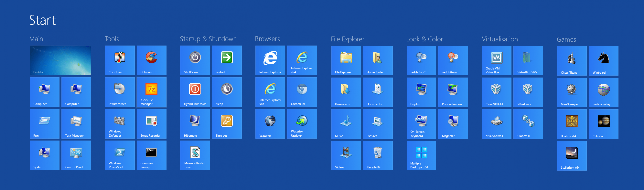Open Oracle VM VirtualBox tile
Image resolution: width=644 pixels, height=190 pixels.
496,61
